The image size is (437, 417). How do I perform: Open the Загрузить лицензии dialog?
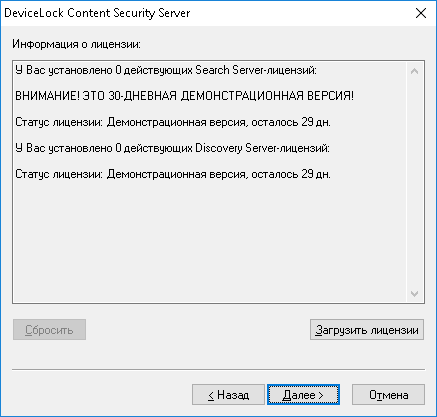point(367,330)
